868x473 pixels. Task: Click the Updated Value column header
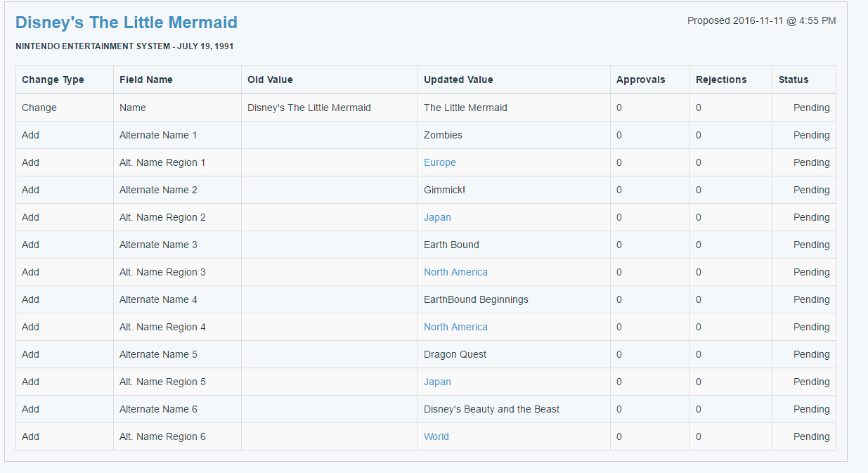click(514, 79)
